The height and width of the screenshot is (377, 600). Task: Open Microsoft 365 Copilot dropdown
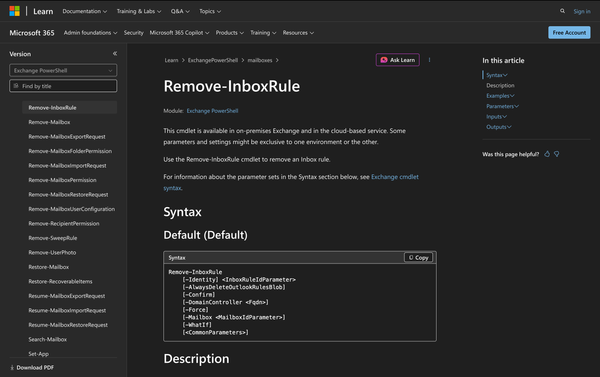pyautogui.click(x=179, y=33)
